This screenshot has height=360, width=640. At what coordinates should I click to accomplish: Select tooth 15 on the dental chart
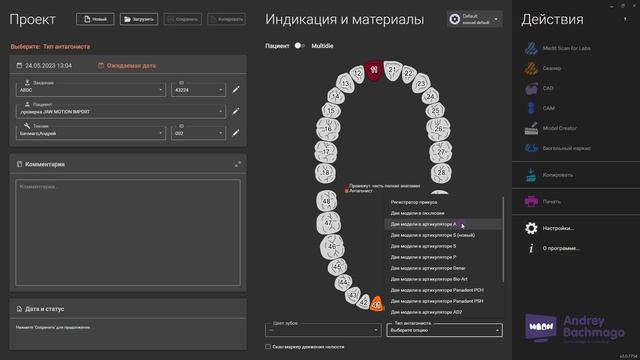pos(331,110)
